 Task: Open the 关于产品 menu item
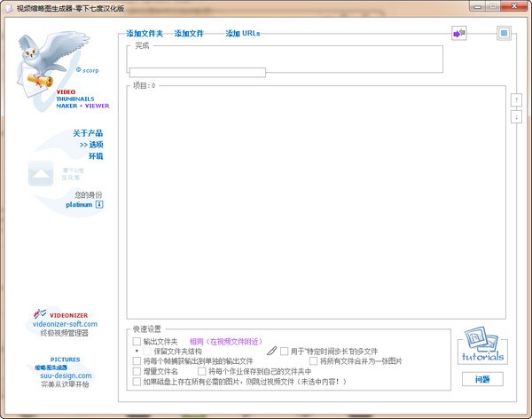(x=88, y=133)
